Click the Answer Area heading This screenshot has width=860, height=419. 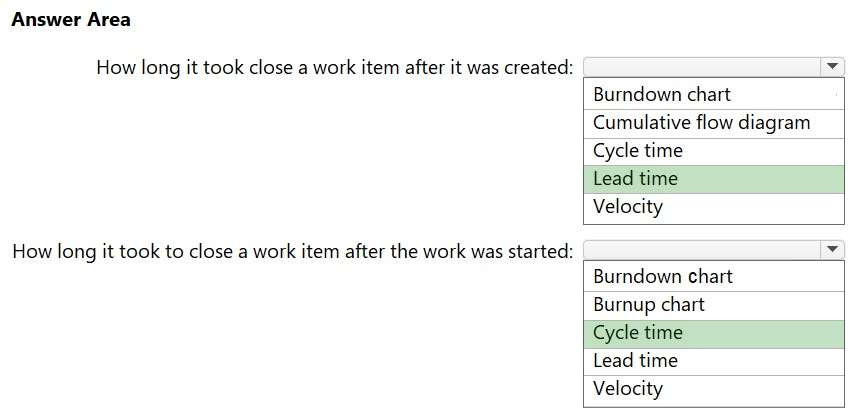(71, 20)
